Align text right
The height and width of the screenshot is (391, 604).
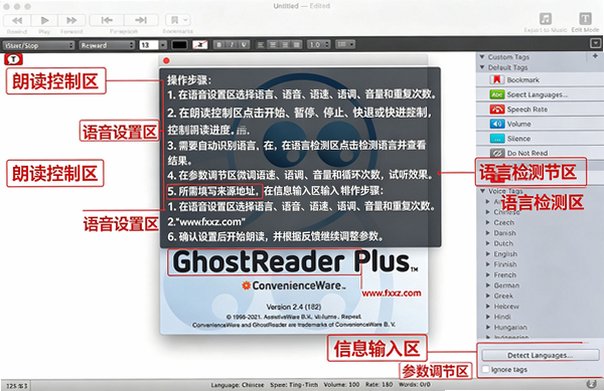(285, 45)
